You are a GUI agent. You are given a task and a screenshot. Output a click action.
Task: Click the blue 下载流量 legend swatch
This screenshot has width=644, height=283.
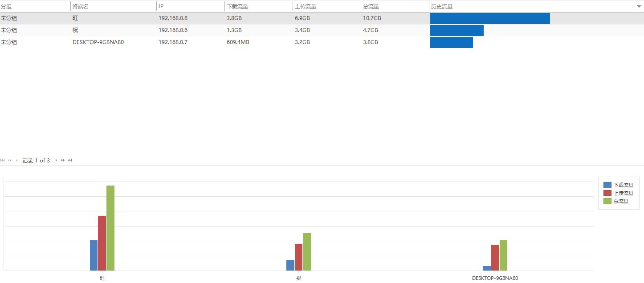tap(607, 185)
